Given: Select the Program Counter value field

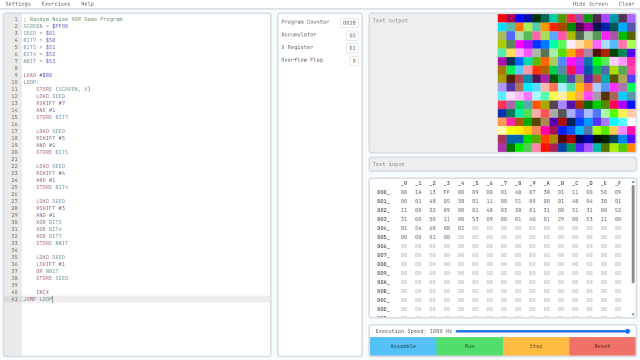Looking at the screenshot, I should pos(349,23).
